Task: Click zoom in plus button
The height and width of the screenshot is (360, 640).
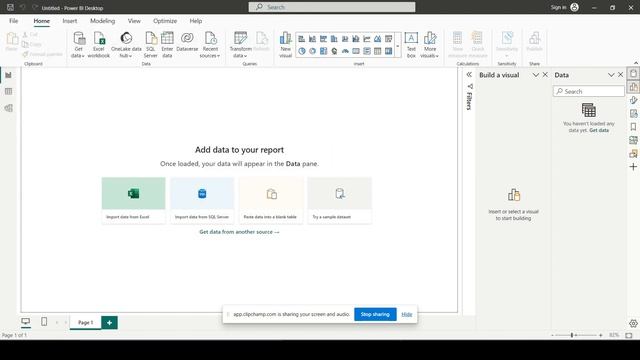Action: click(600, 335)
